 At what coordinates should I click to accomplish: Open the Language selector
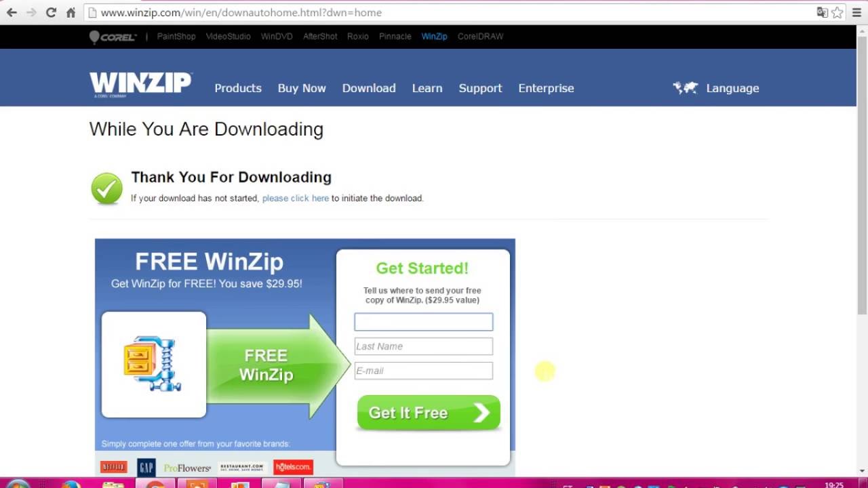[x=732, y=88]
